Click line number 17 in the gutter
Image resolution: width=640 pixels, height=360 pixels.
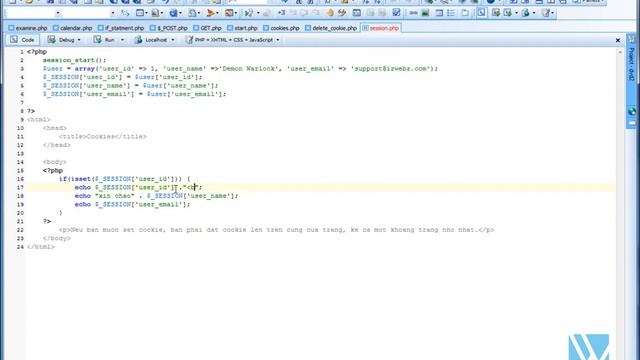point(20,187)
